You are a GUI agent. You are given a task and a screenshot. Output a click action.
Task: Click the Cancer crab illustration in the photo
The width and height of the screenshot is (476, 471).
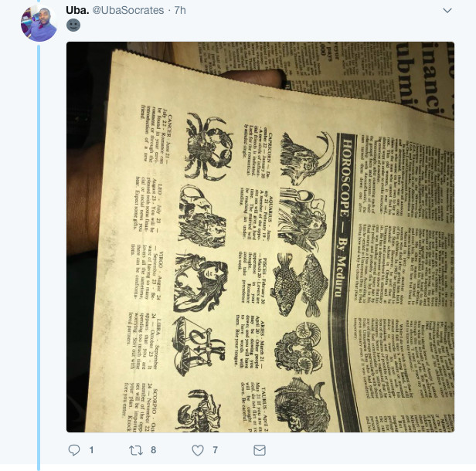[209, 146]
